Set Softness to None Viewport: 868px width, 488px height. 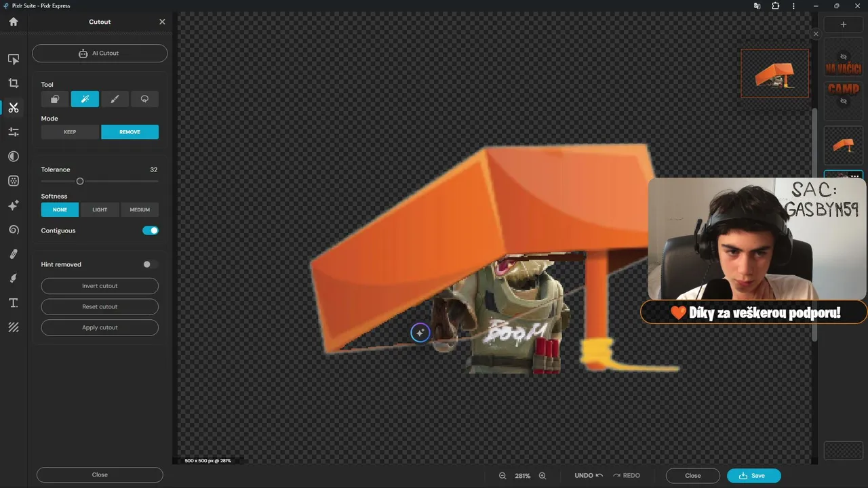click(x=60, y=209)
